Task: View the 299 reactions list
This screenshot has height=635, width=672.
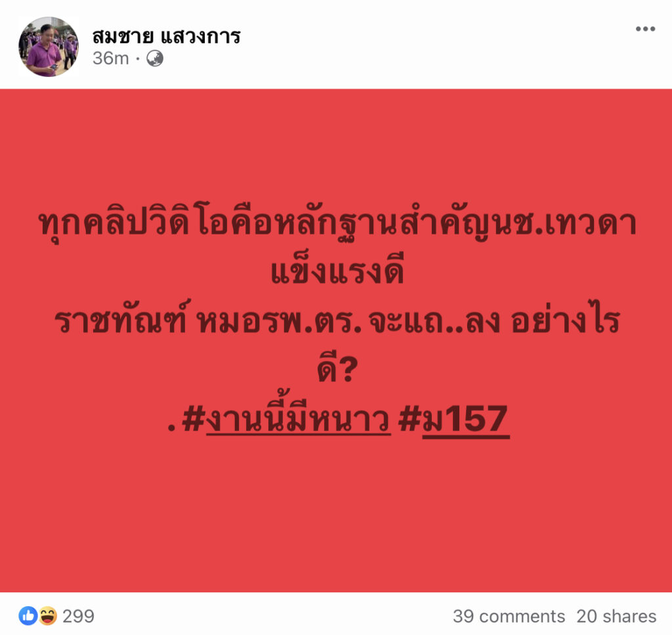Action: point(79,616)
